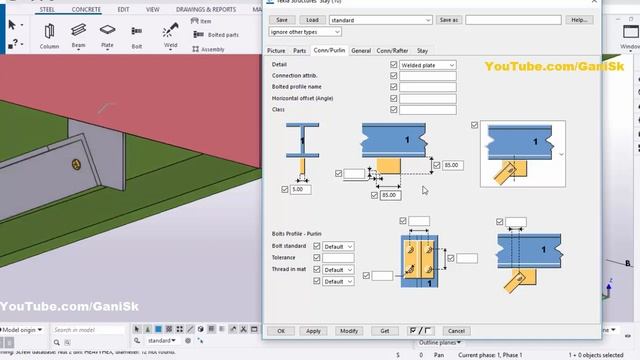
Task: Toggle the Bolt standard checkbox
Action: pyautogui.click(x=316, y=246)
